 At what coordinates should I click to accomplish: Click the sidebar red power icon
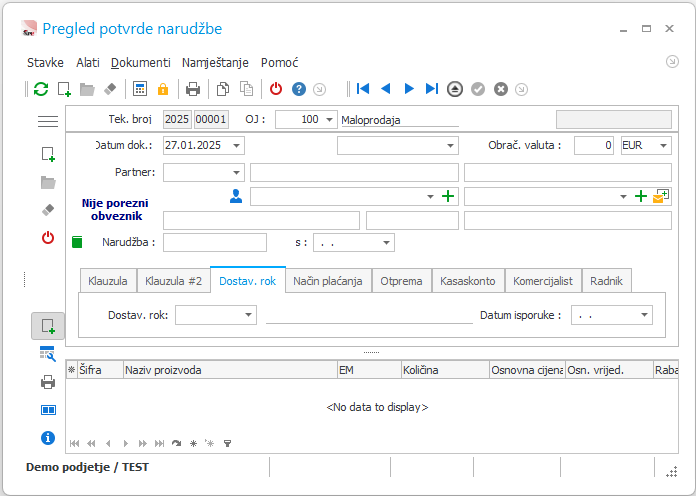(x=48, y=238)
